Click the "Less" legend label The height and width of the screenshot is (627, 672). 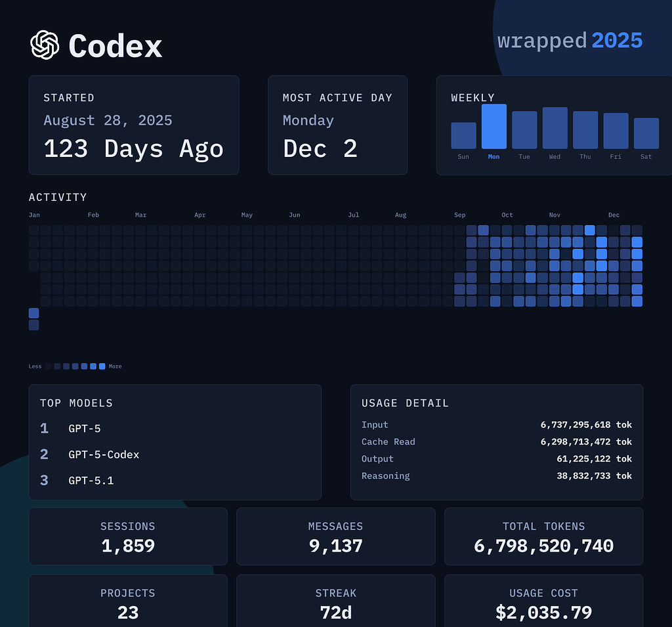[35, 366]
